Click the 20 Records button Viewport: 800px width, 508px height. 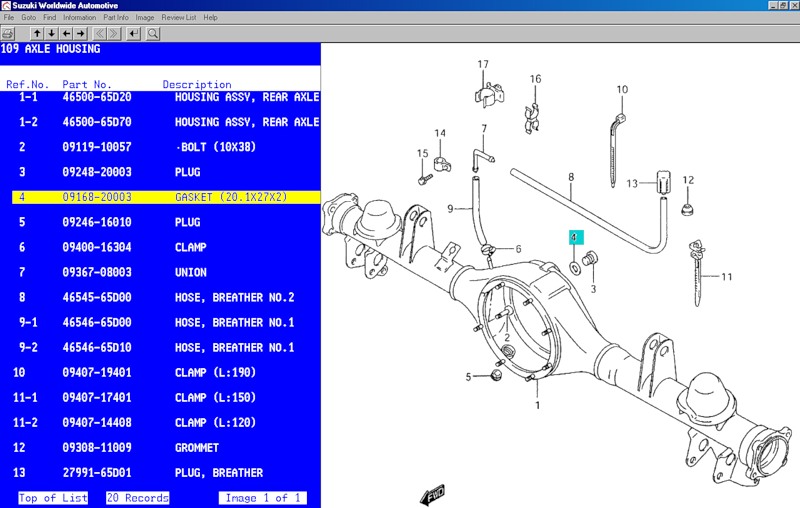pos(137,498)
